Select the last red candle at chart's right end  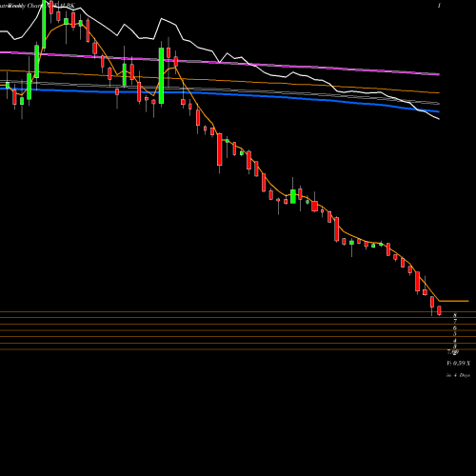(439, 310)
